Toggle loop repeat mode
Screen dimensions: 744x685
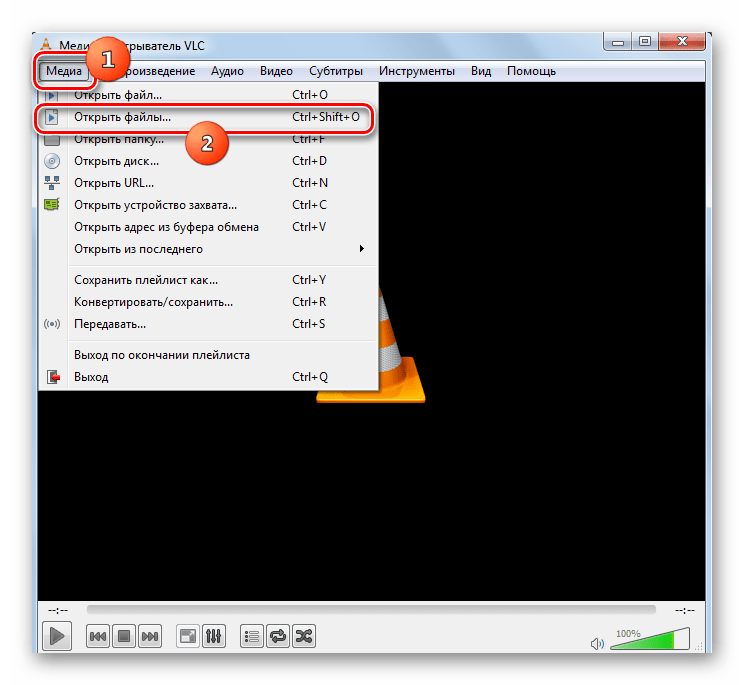(278, 636)
